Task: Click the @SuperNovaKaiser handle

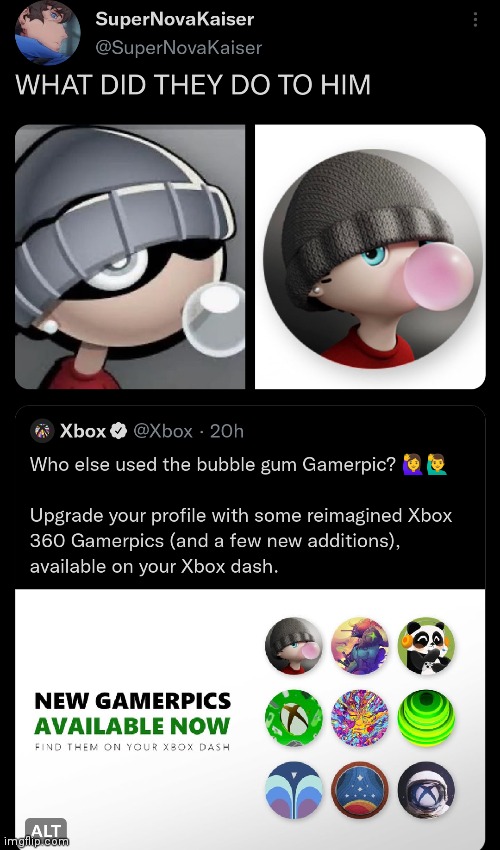Action: point(178,48)
